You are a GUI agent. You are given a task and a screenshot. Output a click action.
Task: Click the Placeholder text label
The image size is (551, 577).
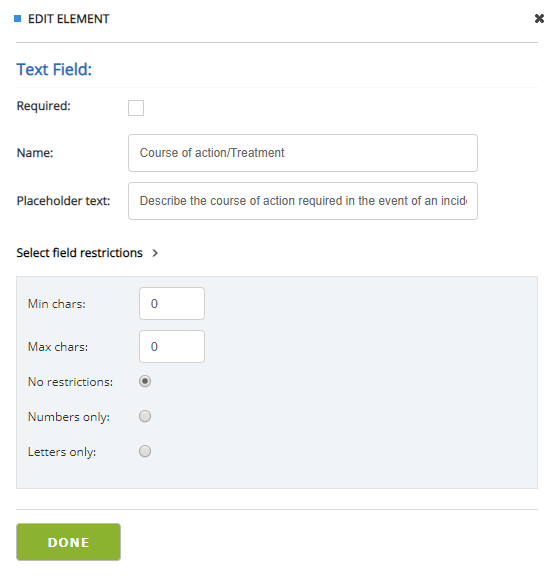coord(63,201)
